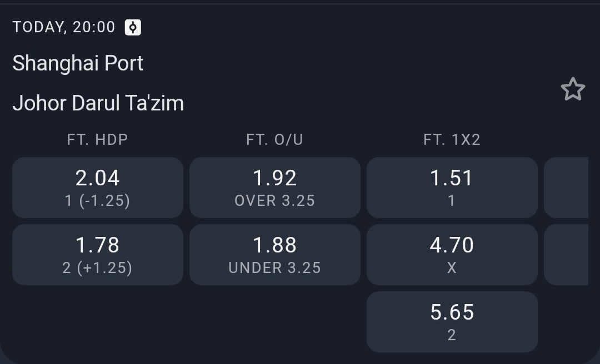Select the FT. 1X2 market header
The image size is (600, 364).
coord(452,140)
